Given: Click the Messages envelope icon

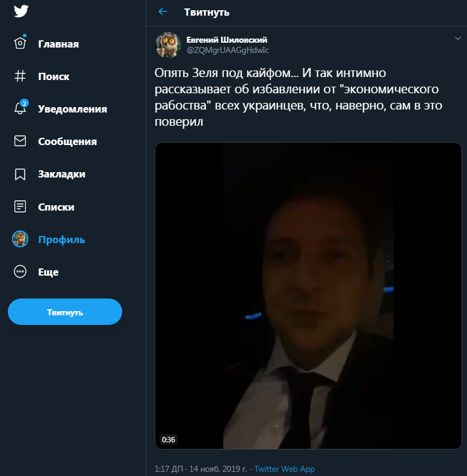Looking at the screenshot, I should tap(20, 141).
